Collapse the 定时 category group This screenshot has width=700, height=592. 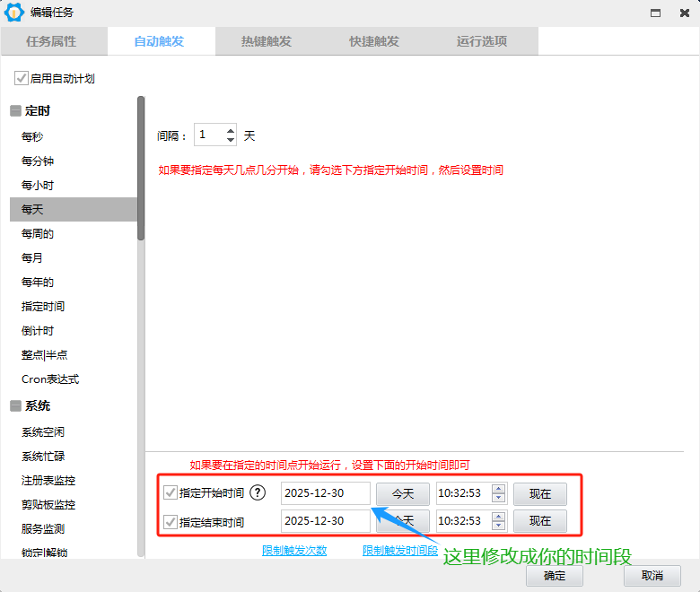click(15, 111)
